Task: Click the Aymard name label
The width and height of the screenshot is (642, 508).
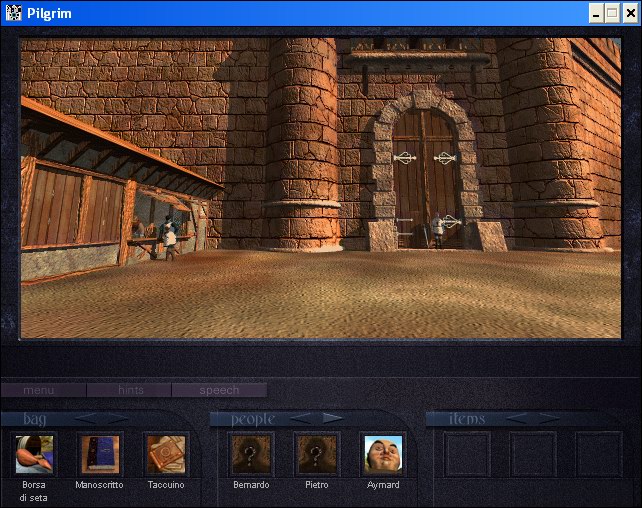Action: point(383,485)
